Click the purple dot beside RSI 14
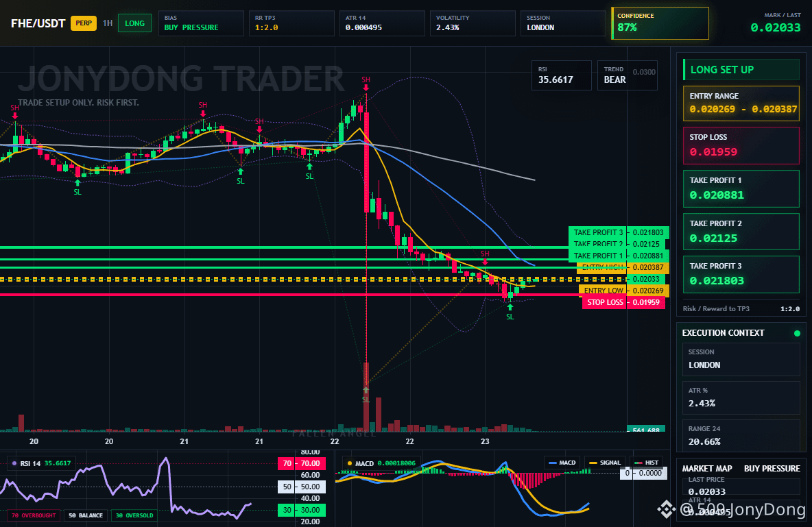Screen dimensions: 812x527 tap(14, 463)
